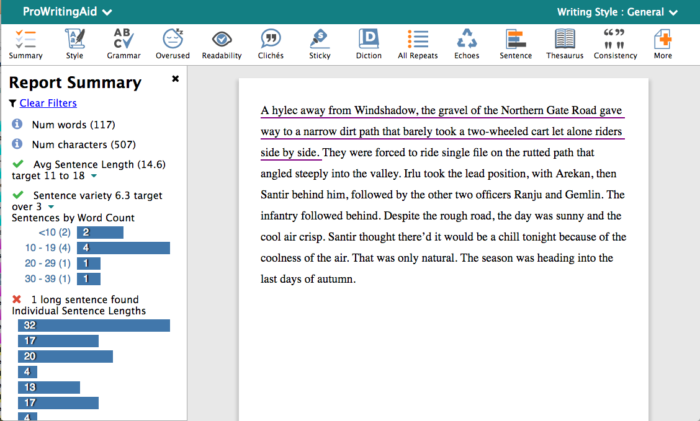Image resolution: width=700 pixels, height=421 pixels.
Task: Open the ProWritingAid dropdown menu
Action: click(x=66, y=12)
